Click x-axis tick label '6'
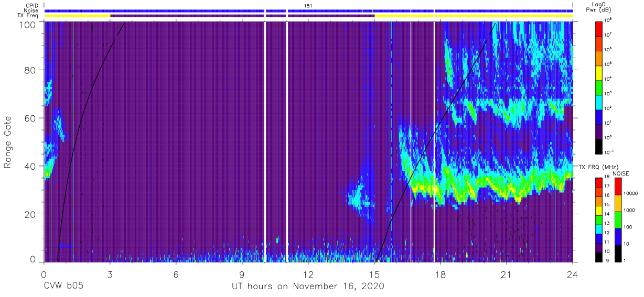This screenshot has height=297, width=644. click(176, 275)
